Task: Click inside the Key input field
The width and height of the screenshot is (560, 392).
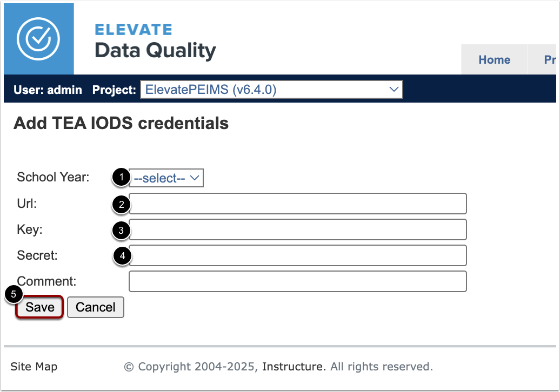Action: pyautogui.click(x=297, y=229)
